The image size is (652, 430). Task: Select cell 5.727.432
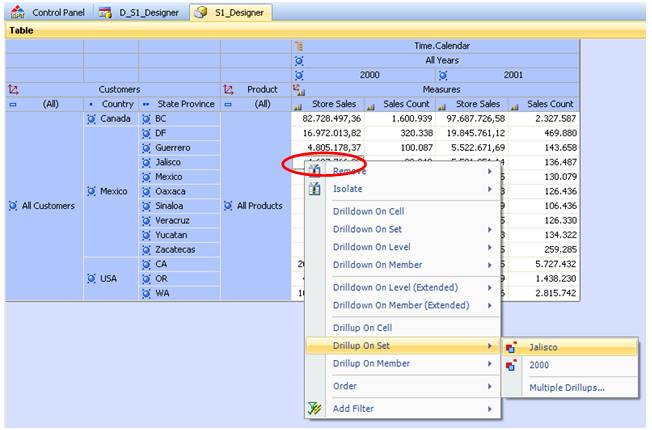point(545,264)
